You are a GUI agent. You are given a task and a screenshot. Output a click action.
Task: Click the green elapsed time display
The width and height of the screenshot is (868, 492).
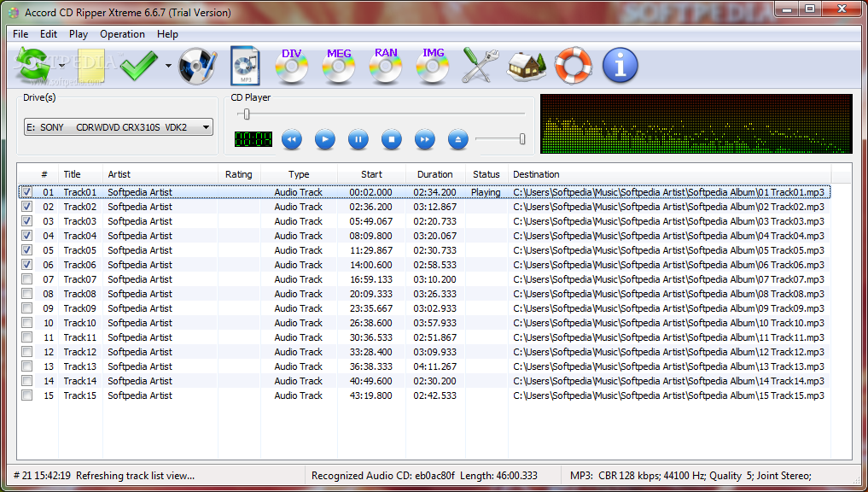pos(253,139)
